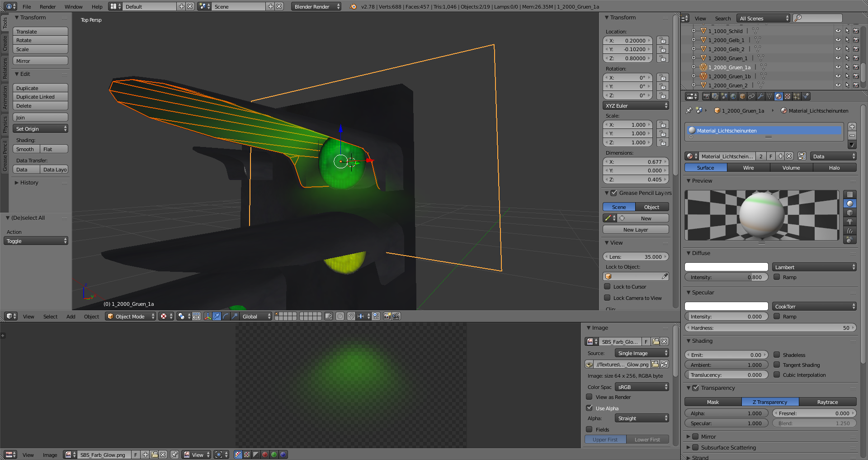Click the Duplicate Linked button
This screenshot has height=460, width=868.
[40, 97]
